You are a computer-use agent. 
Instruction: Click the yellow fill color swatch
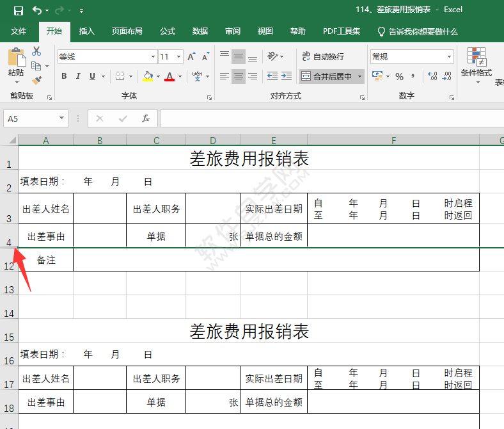point(148,76)
